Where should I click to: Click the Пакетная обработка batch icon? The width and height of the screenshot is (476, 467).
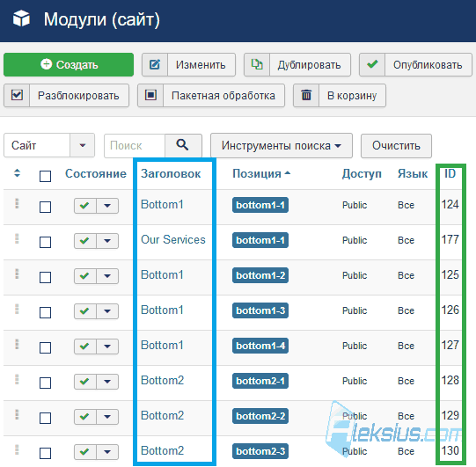tap(150, 95)
